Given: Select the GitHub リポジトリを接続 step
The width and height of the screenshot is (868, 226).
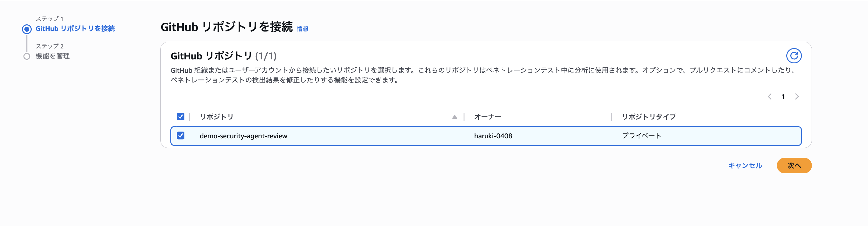Looking at the screenshot, I should (x=76, y=29).
